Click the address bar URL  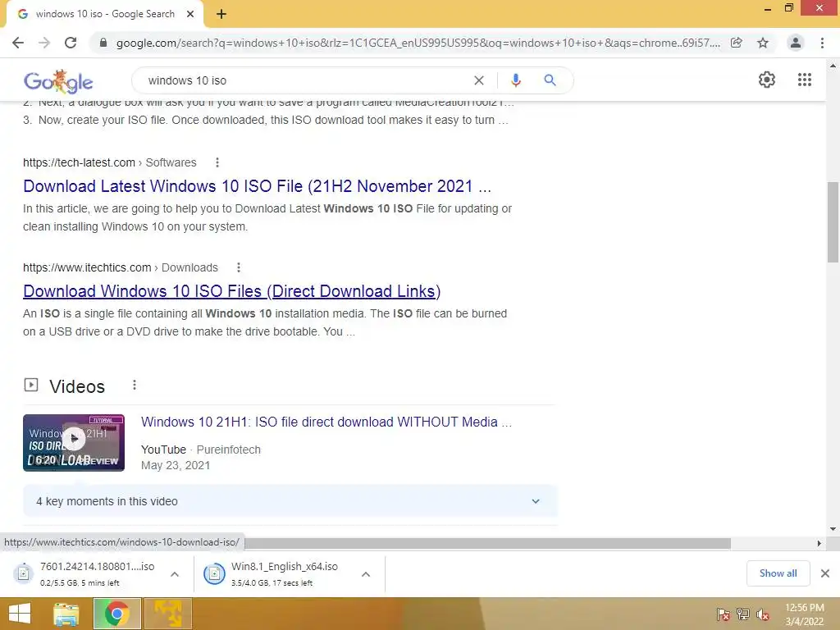point(418,43)
